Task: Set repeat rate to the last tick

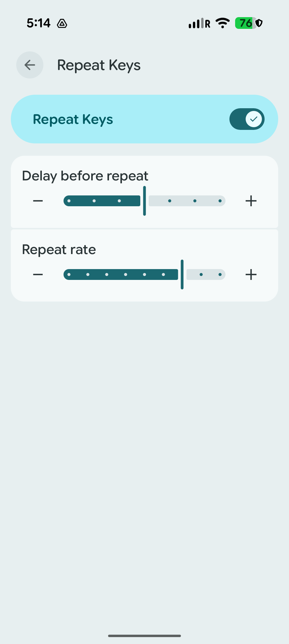Action: [x=220, y=274]
